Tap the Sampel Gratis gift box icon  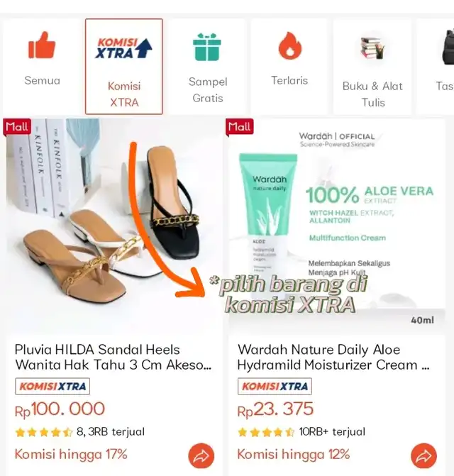(207, 47)
